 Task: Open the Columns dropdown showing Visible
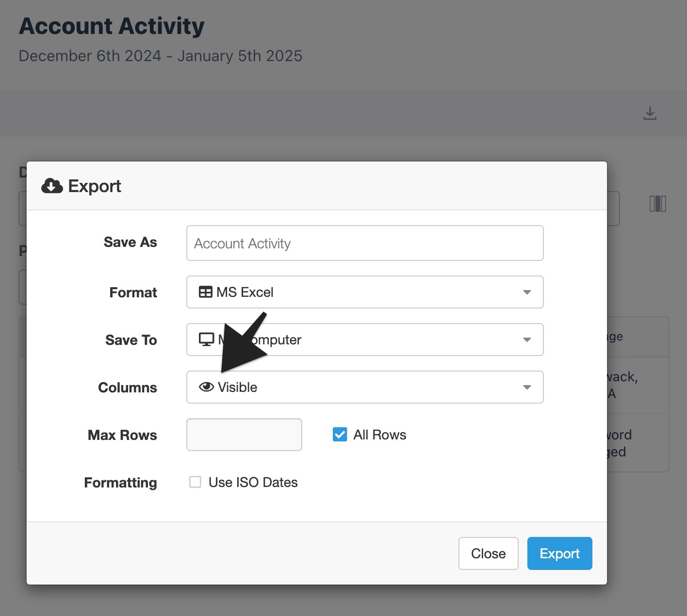[x=365, y=387]
